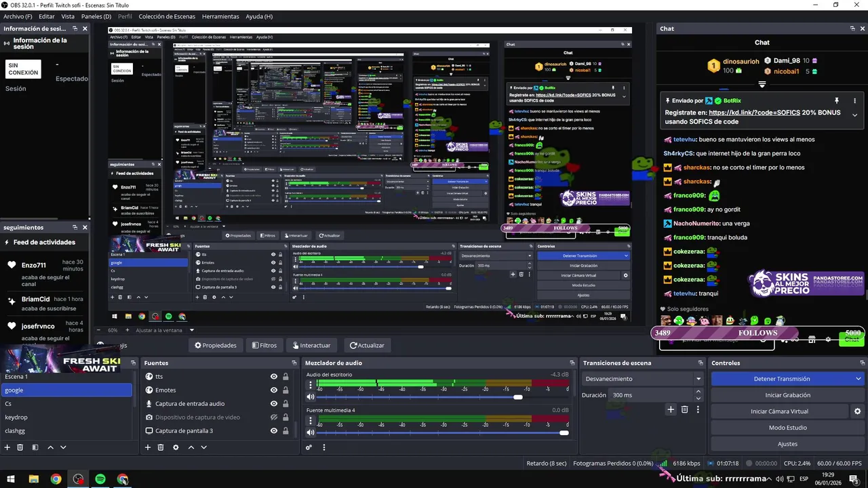Move selected scene down

[x=63, y=447]
